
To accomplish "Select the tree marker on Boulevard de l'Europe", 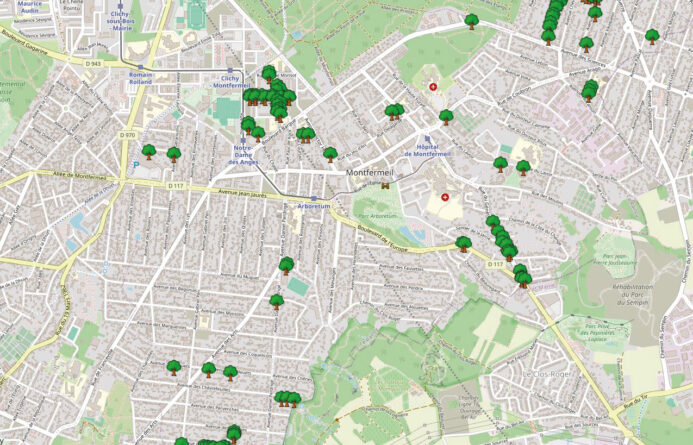I will click(x=463, y=244).
